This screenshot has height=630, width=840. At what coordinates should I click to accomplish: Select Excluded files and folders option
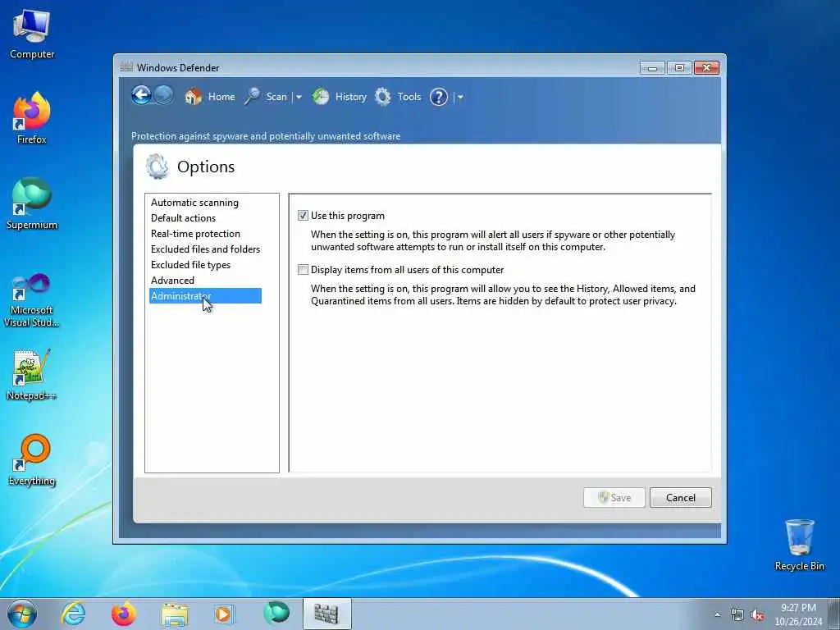click(205, 249)
